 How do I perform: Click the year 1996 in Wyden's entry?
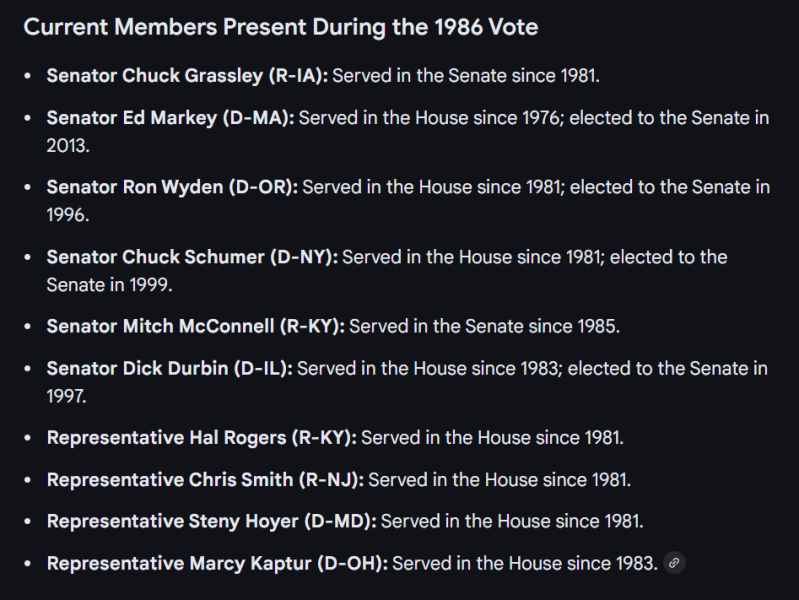tap(68, 214)
